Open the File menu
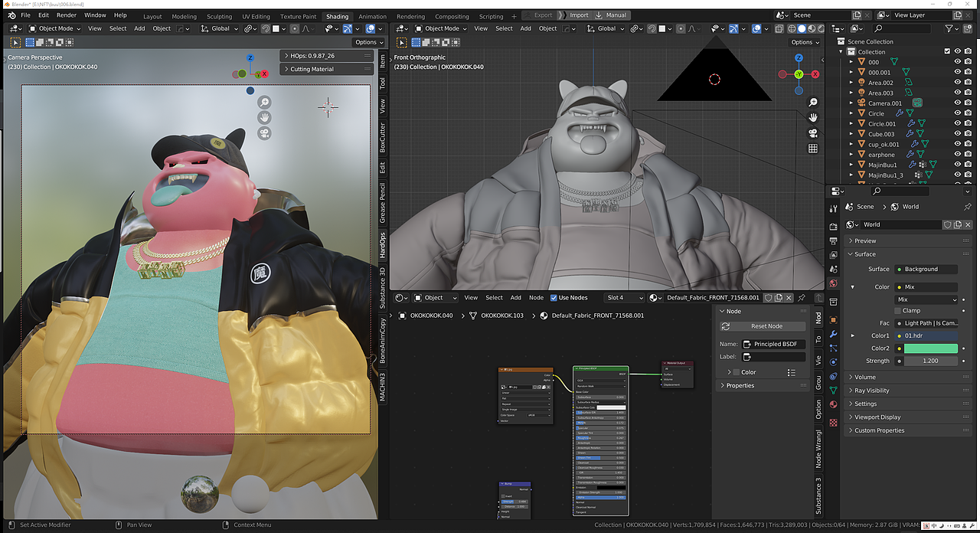 [x=25, y=15]
